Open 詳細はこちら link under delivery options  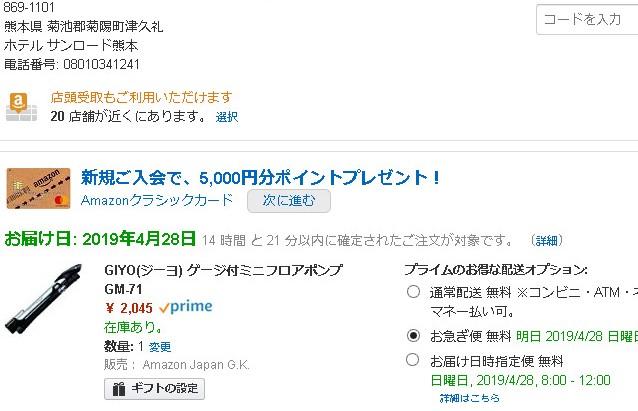coord(470,398)
